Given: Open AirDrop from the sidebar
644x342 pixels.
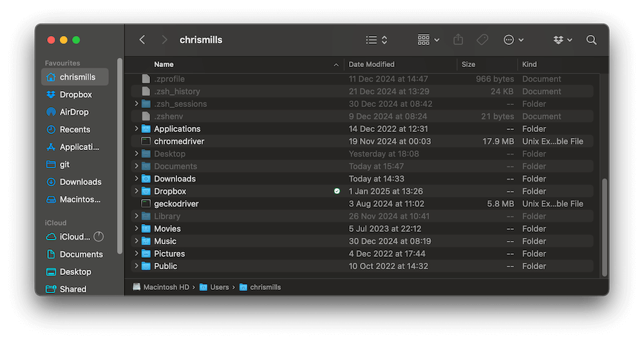Looking at the screenshot, I should (73, 112).
